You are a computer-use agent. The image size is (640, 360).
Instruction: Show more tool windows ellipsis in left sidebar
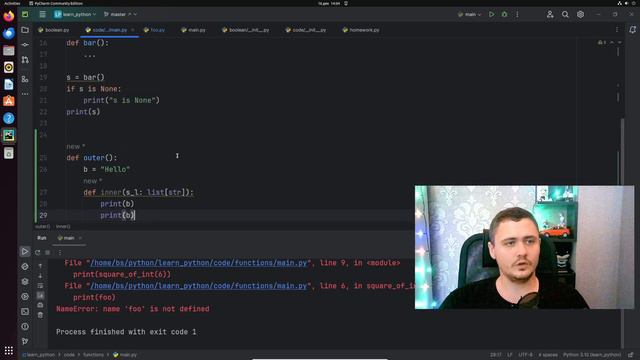coord(25,94)
